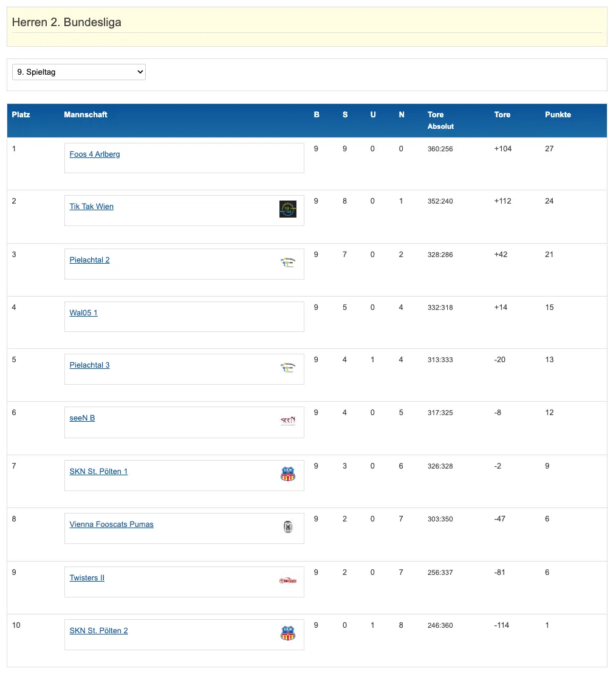
Task: Click the Pielachtal 3 club logo
Action: (288, 368)
